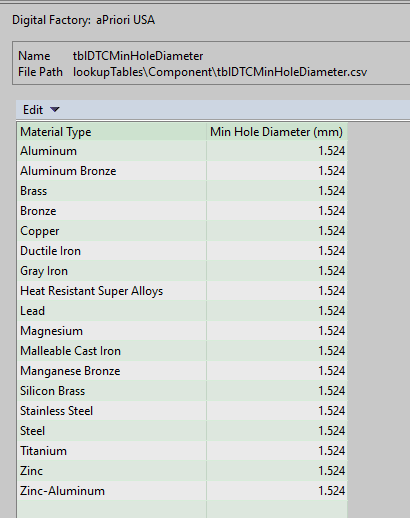Select the Ductile Iron diameter value
The width and height of the screenshot is (410, 518).
point(331,251)
